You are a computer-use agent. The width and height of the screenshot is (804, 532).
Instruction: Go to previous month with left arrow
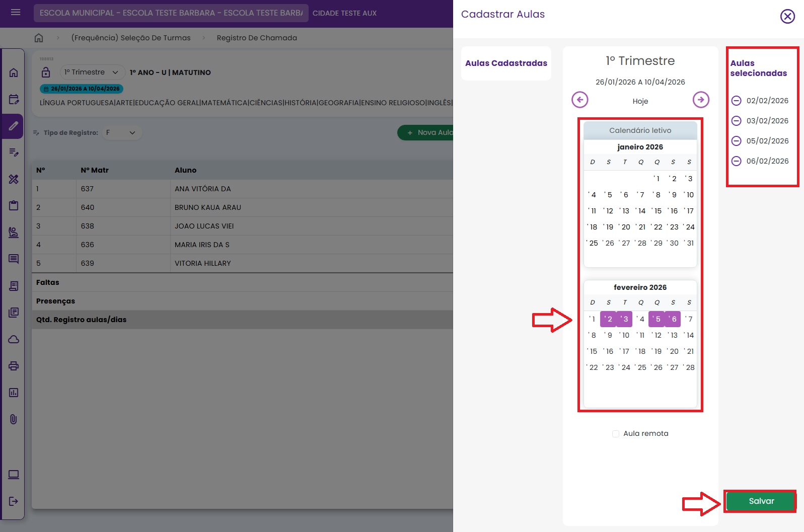coord(580,100)
